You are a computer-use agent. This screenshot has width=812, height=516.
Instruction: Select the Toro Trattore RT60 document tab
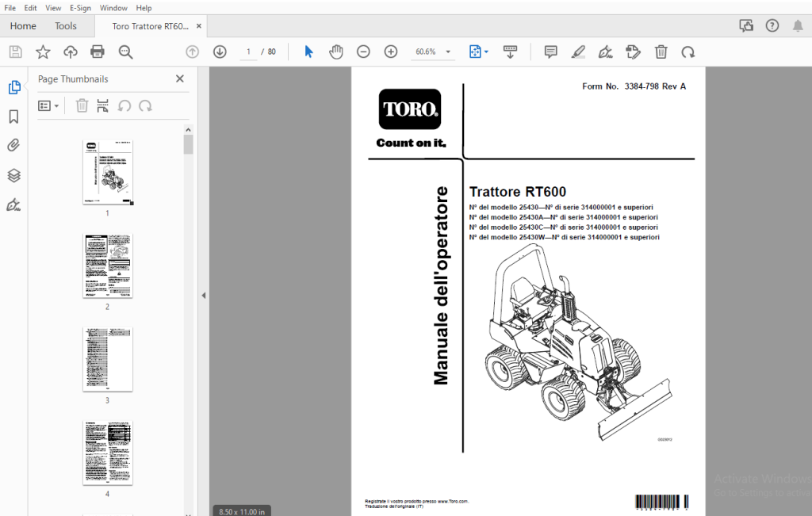point(150,26)
